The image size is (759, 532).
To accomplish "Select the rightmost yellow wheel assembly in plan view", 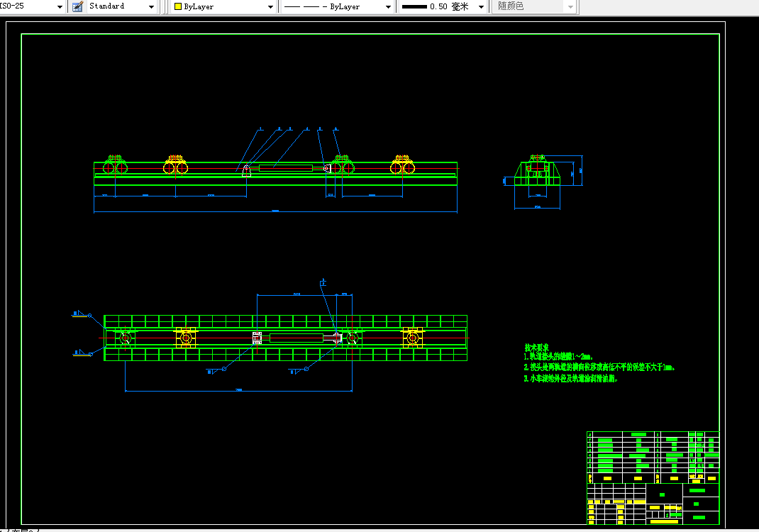I will click(x=412, y=338).
